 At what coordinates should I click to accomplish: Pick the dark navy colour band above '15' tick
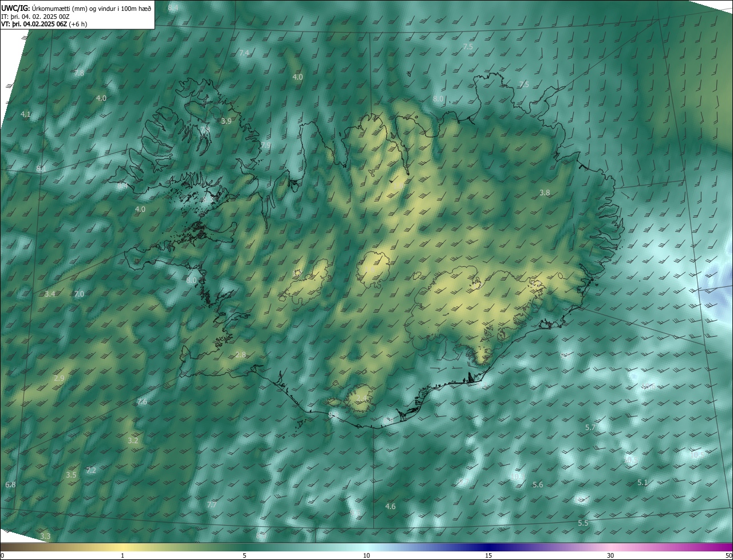pyautogui.click(x=488, y=547)
